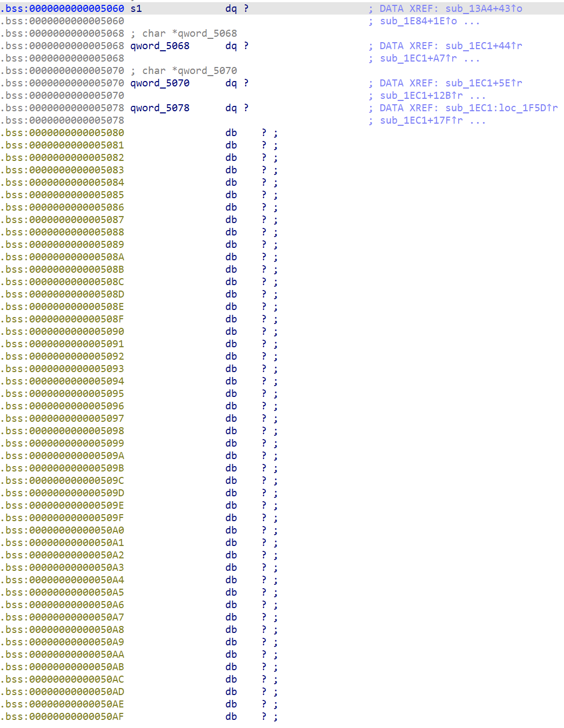
Task: Jump to sub_1E84+1E xref
Action: [x=418, y=21]
